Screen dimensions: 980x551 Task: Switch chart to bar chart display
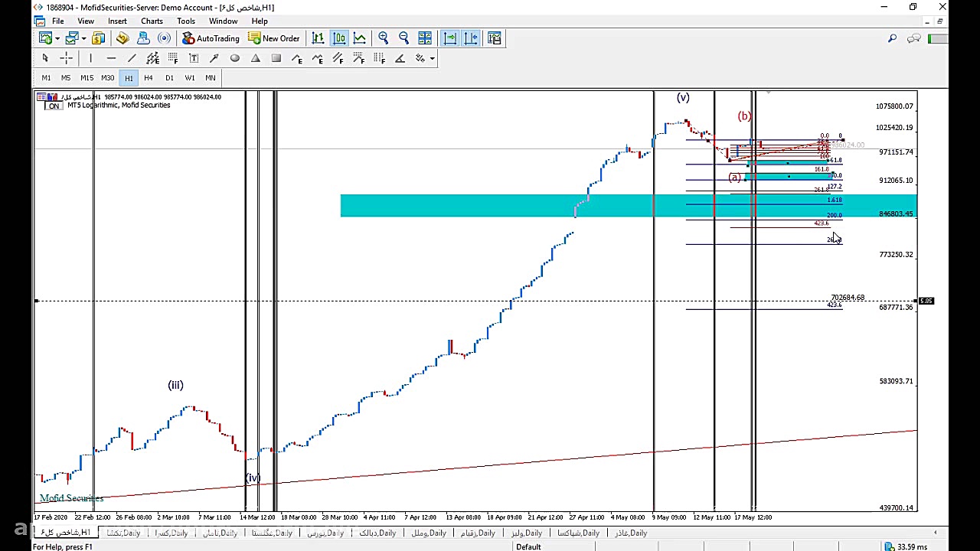(318, 38)
